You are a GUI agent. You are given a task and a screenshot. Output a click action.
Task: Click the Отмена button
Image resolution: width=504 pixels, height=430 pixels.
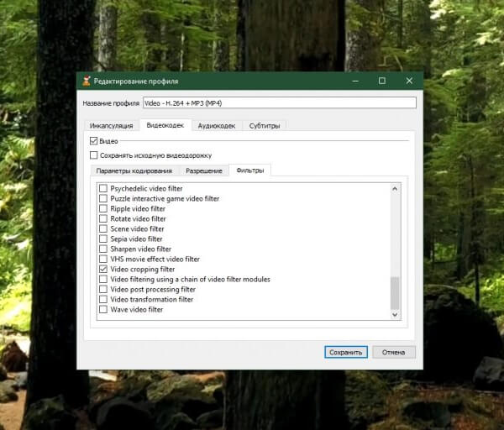[x=394, y=353]
